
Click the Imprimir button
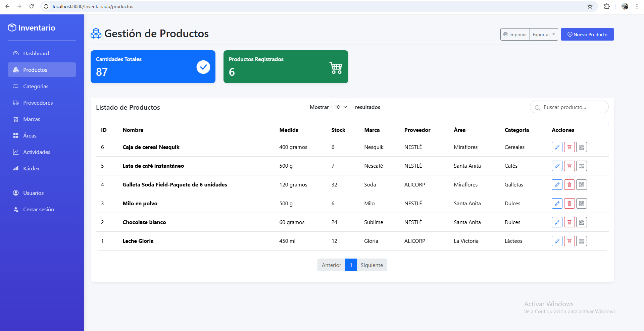tap(515, 35)
